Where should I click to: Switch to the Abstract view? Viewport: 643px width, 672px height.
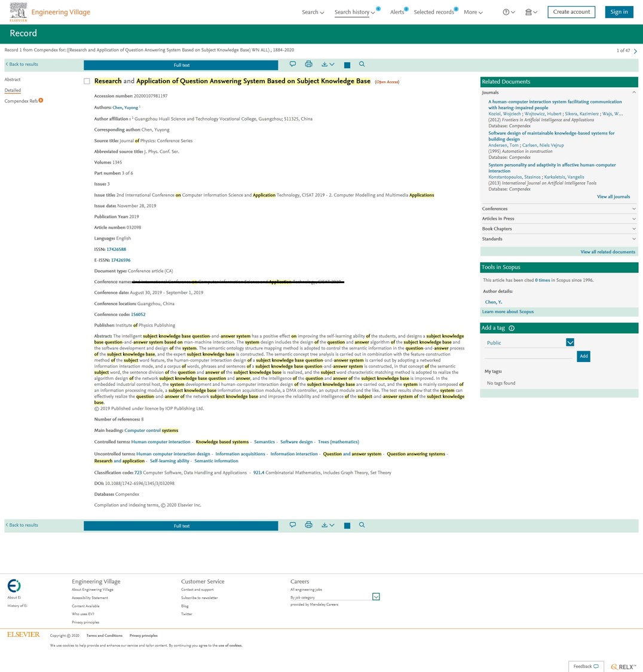click(13, 79)
